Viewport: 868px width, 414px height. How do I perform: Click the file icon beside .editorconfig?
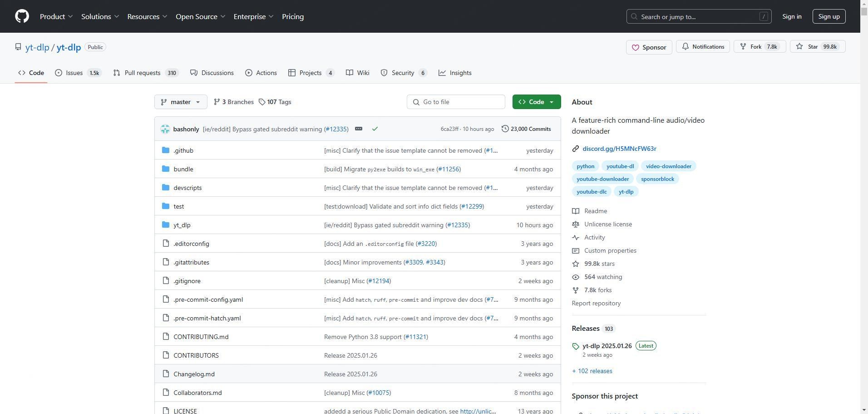coord(166,243)
